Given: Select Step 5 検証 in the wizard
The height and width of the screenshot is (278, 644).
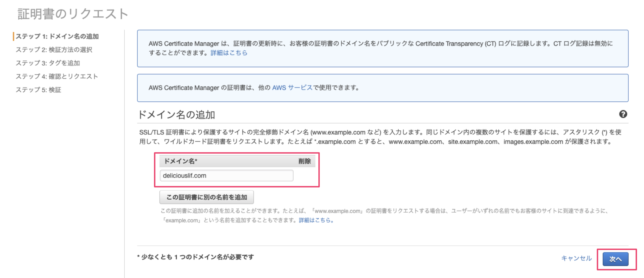Looking at the screenshot, I should (x=38, y=90).
